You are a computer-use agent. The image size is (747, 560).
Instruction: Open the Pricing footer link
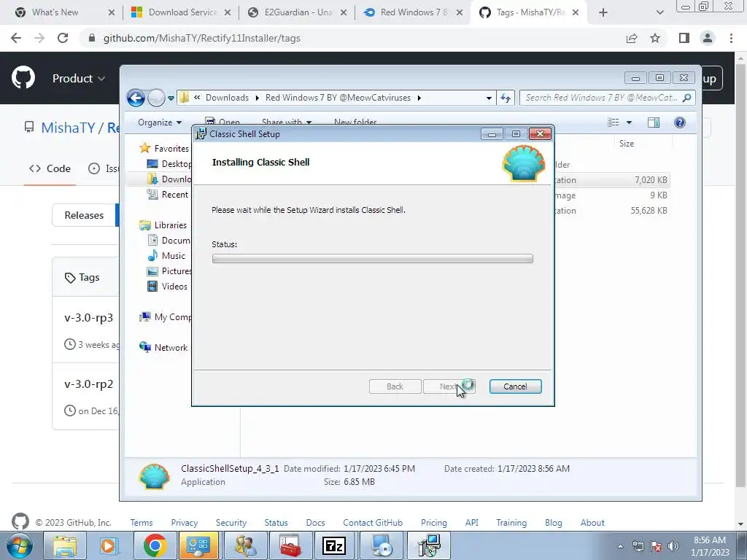tap(434, 523)
